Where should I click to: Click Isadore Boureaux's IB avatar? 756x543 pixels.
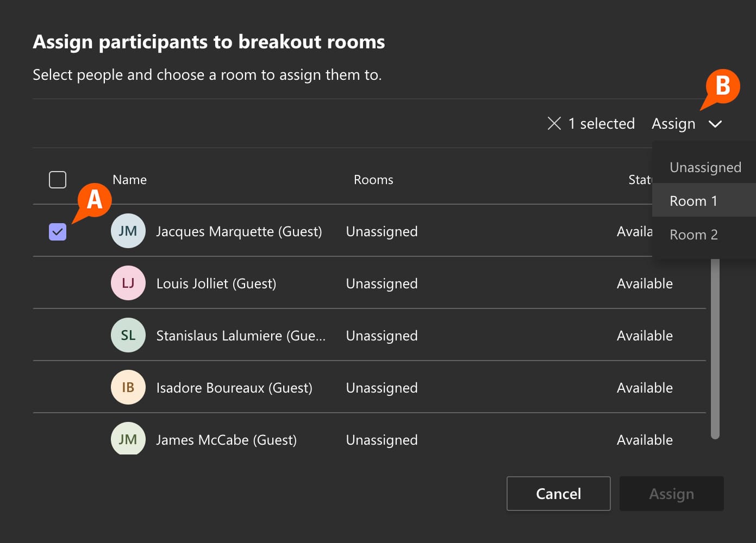coord(128,387)
